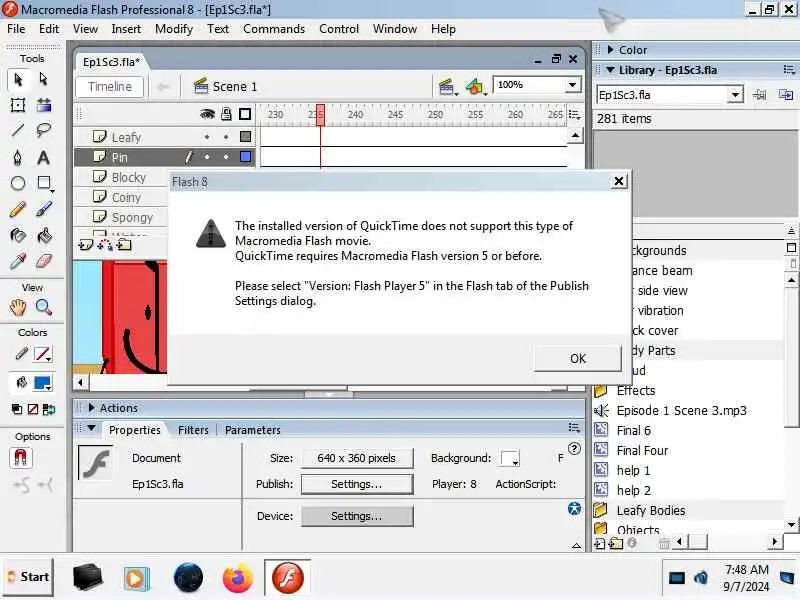The height and width of the screenshot is (600, 800).
Task: Collapse the Library panel
Action: (x=610, y=70)
